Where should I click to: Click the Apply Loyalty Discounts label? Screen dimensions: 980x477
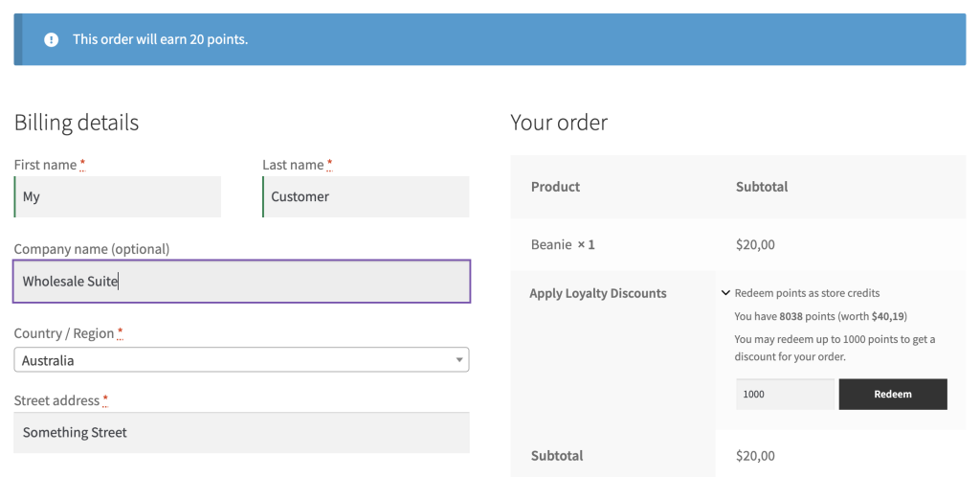click(598, 293)
